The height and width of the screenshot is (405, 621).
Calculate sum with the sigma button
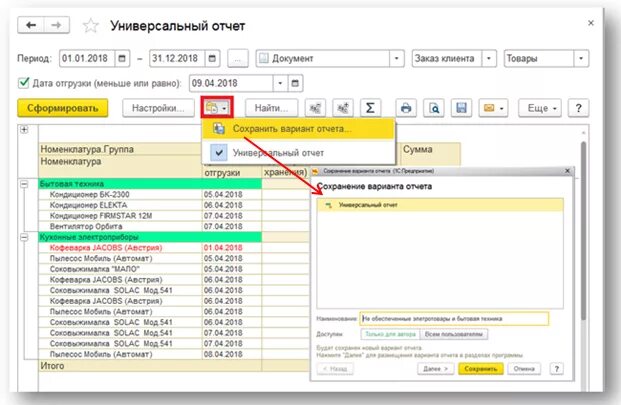(x=370, y=108)
